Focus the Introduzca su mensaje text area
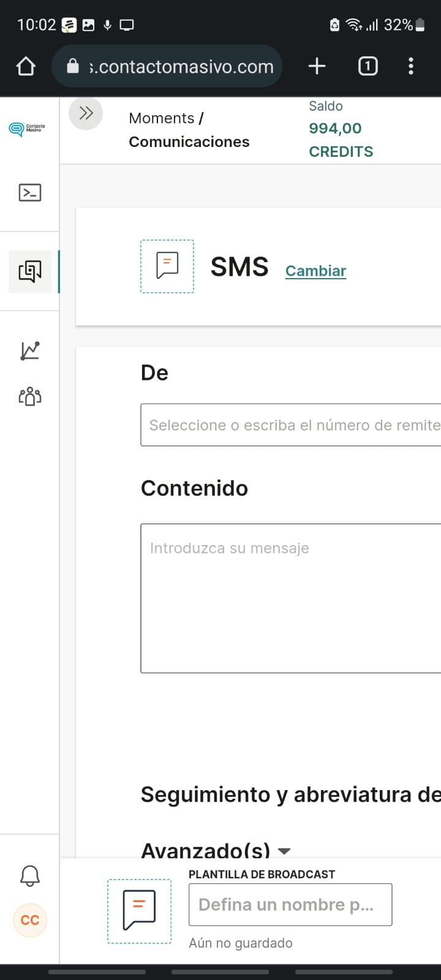The height and width of the screenshot is (980, 441). click(x=292, y=598)
